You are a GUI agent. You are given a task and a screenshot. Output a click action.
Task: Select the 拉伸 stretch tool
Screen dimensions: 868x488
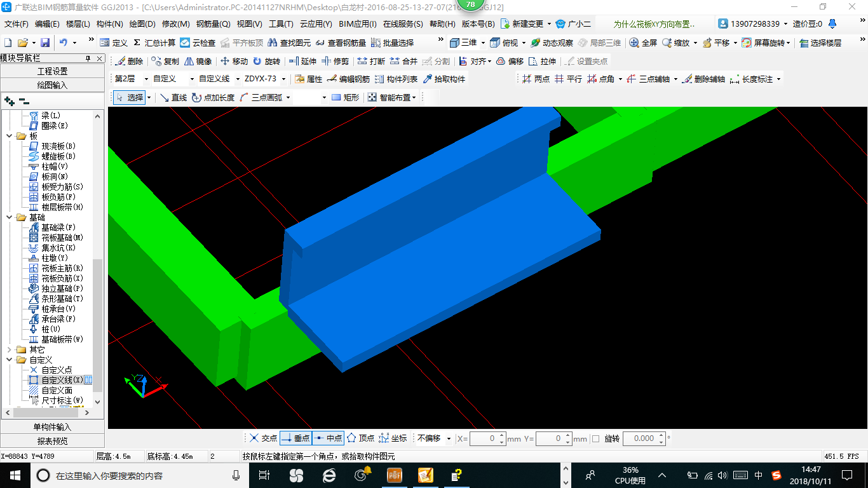[542, 61]
